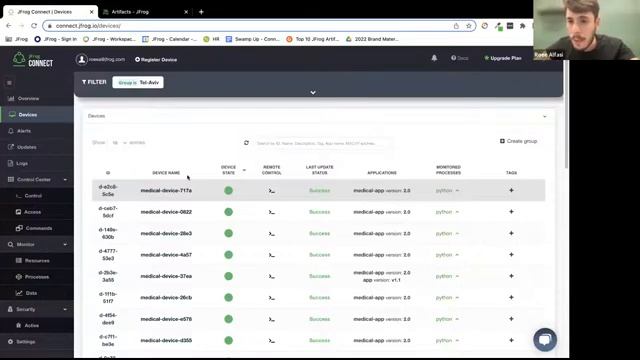
Task: Expand the filter panel chevron
Action: 313,93
